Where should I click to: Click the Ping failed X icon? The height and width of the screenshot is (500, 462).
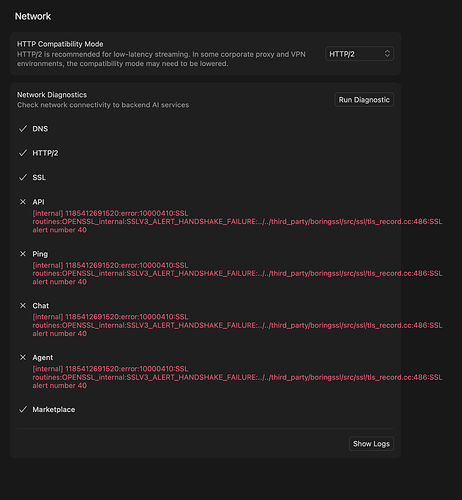pos(23,254)
